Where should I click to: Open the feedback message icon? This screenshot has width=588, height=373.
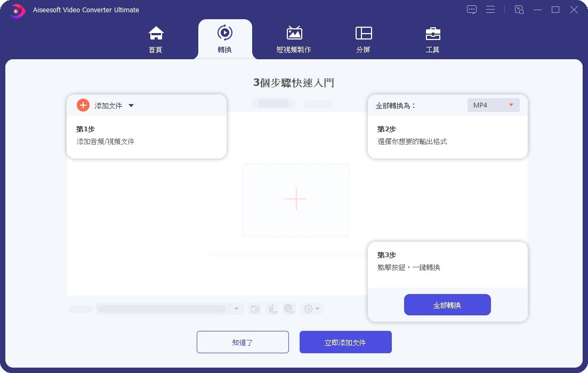tap(472, 10)
